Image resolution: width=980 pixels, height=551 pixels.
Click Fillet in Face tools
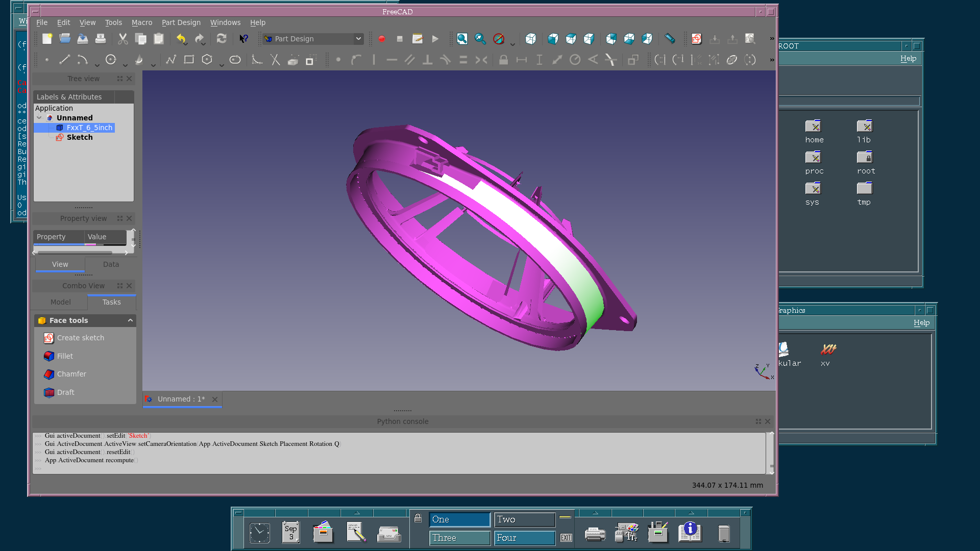59,356
